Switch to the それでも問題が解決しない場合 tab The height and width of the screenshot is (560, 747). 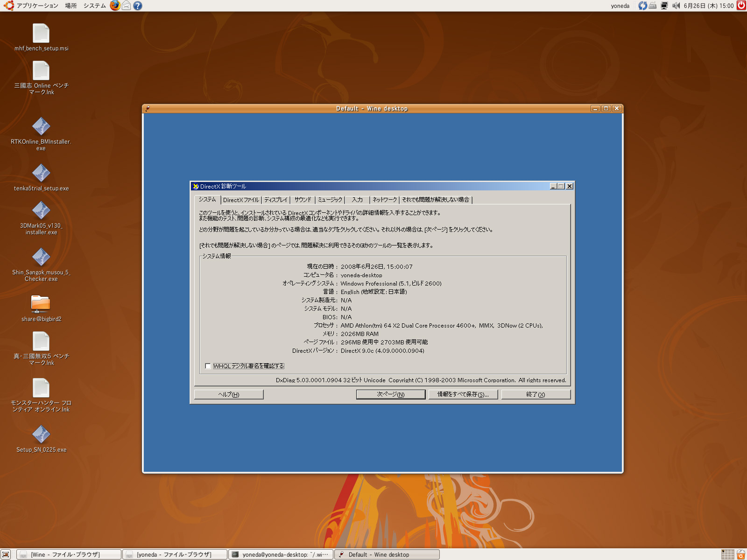(x=436, y=200)
